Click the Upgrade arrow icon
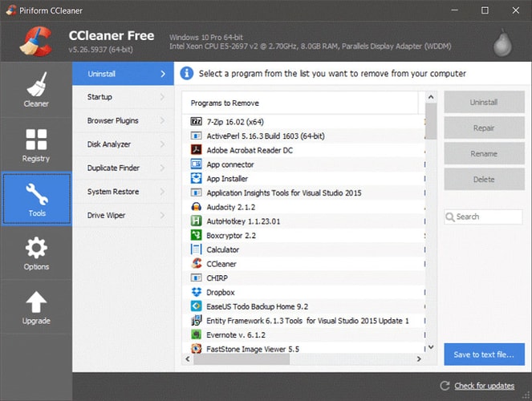Image resolution: width=532 pixels, height=401 pixels. point(36,302)
